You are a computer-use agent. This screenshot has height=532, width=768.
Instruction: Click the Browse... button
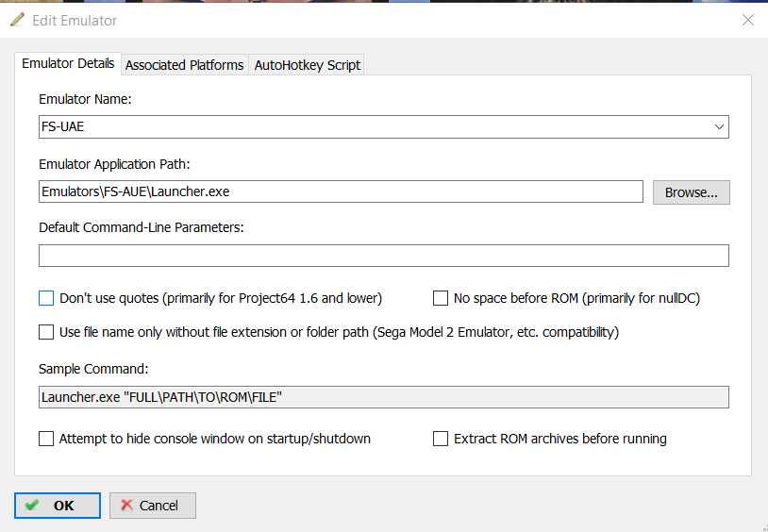click(691, 192)
